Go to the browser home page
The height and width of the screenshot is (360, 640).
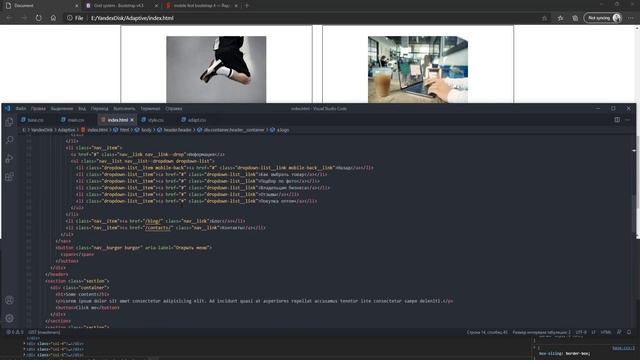click(53, 18)
